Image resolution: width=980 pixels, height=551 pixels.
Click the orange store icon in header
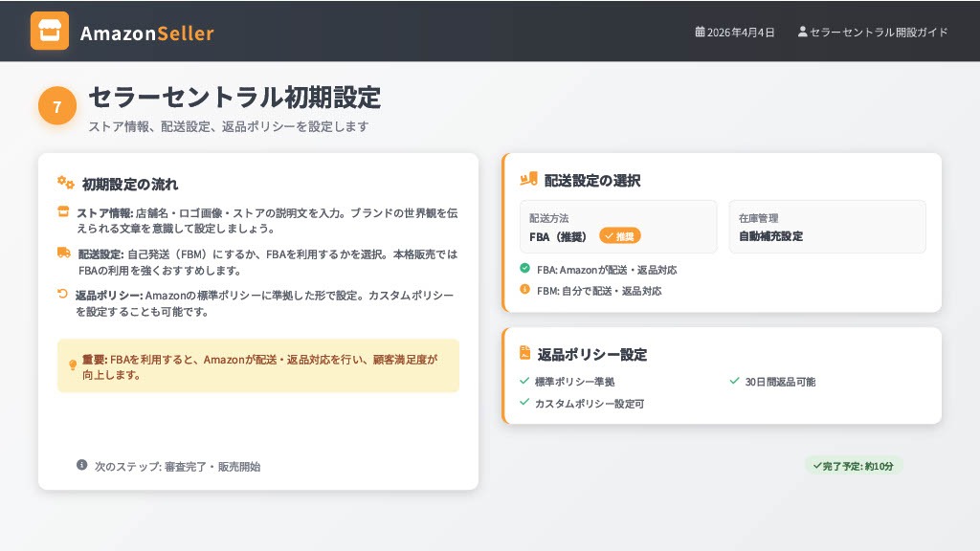pos(50,31)
